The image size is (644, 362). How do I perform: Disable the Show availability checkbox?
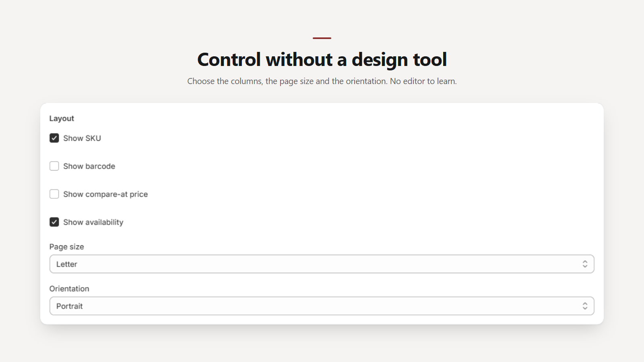pyautogui.click(x=54, y=222)
